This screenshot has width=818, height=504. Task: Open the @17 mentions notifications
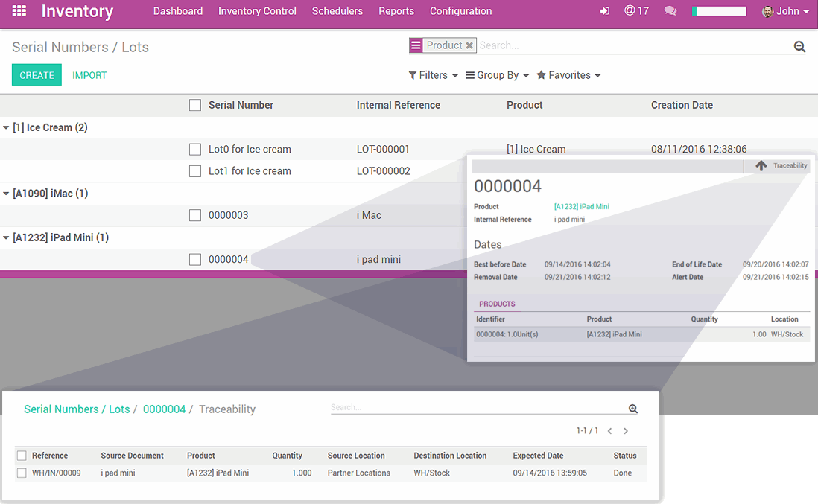point(636,11)
